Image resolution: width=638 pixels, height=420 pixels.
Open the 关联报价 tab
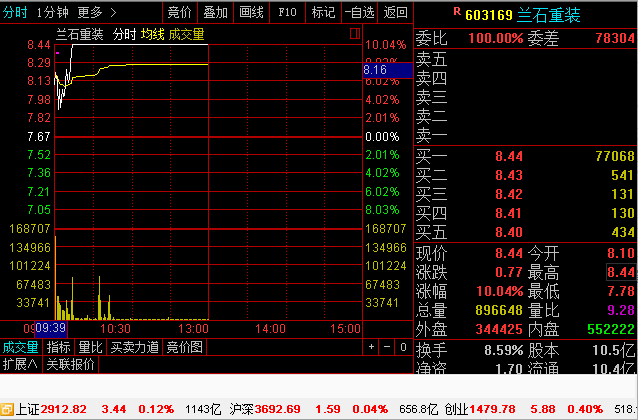(x=70, y=364)
